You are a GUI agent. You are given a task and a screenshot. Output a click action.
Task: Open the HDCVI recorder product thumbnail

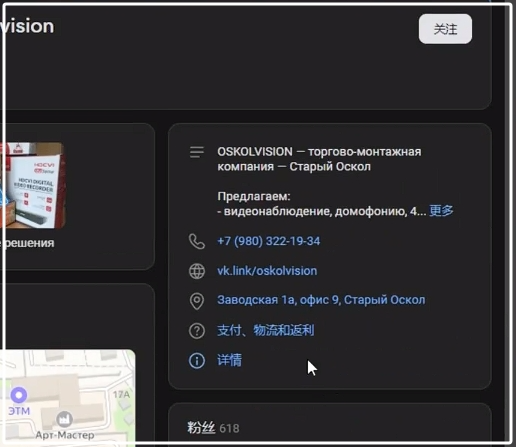coord(32,185)
